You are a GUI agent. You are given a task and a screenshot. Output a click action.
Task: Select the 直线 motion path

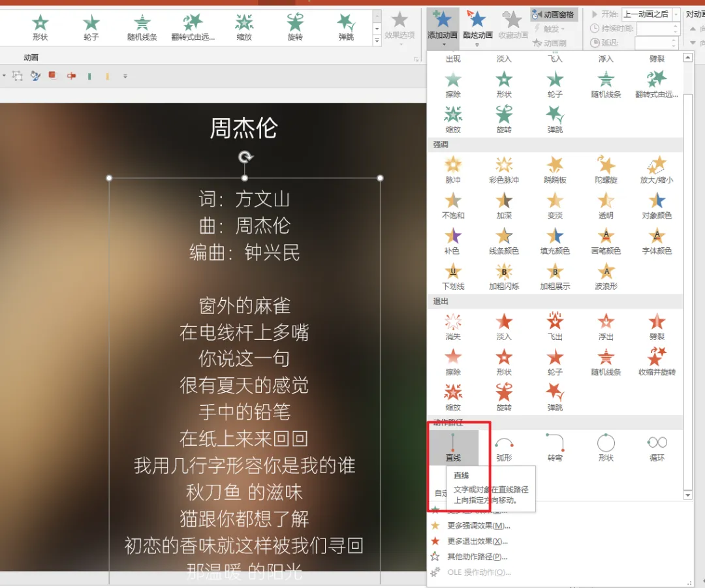(x=453, y=447)
